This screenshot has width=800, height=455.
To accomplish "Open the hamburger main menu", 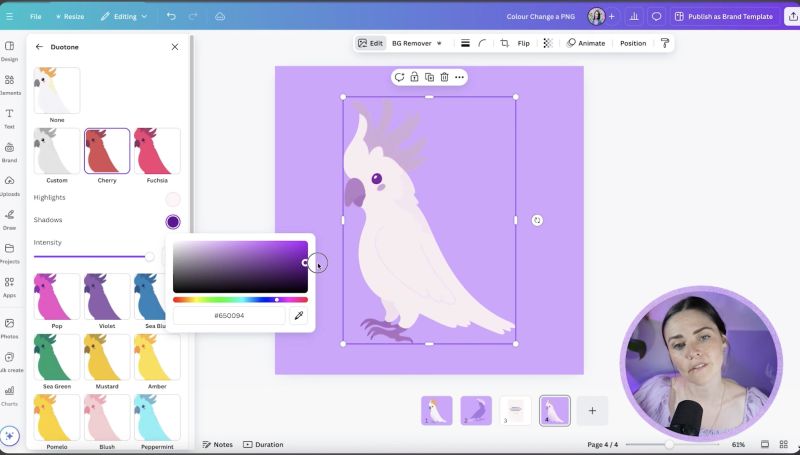I will click(9, 16).
